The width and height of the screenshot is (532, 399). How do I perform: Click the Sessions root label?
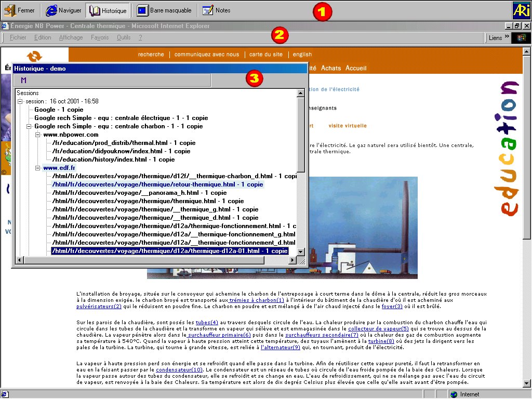click(28, 93)
